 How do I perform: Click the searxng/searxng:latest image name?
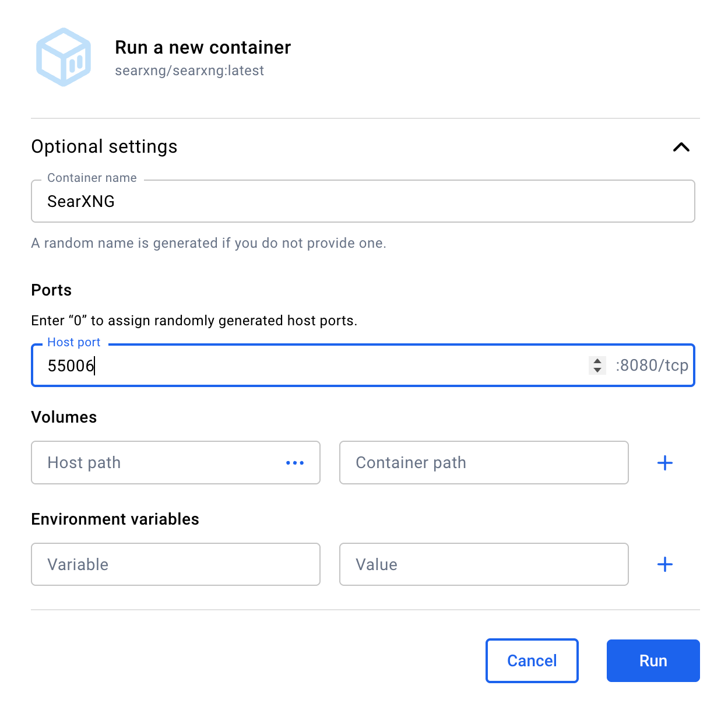click(x=189, y=71)
